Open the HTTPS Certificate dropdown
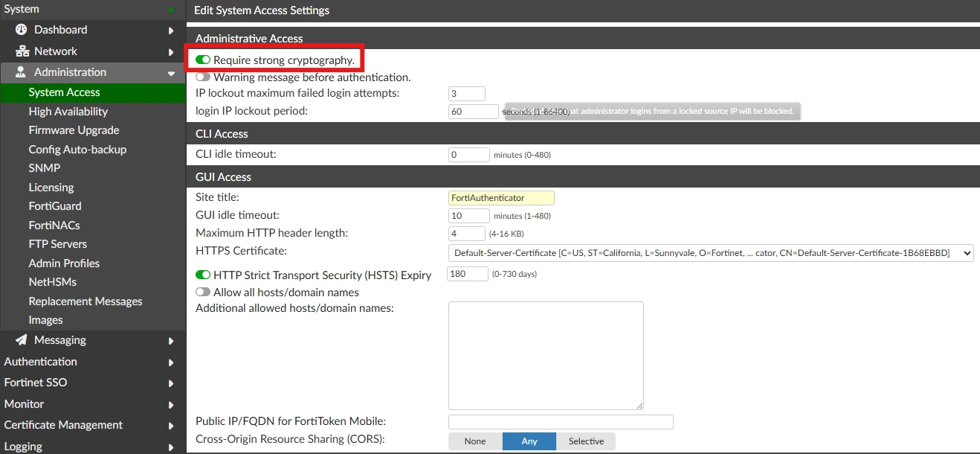Screen dimensions: 980x454 [x=711, y=253]
